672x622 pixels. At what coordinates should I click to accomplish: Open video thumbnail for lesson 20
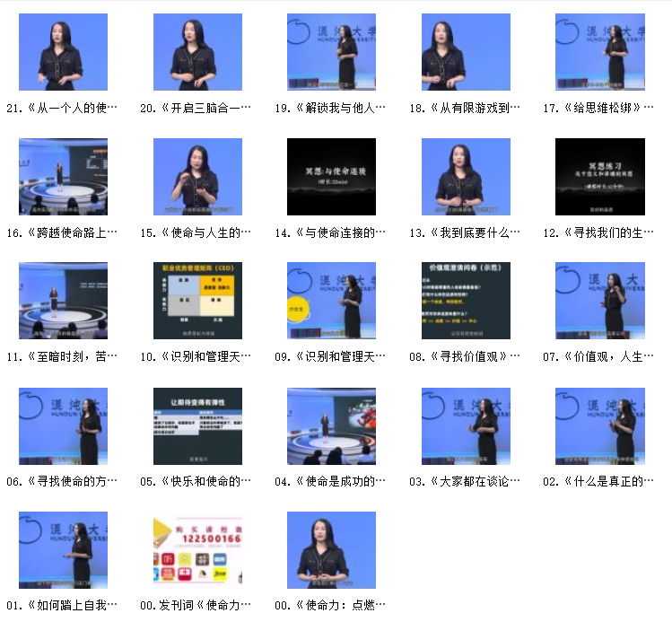pos(197,52)
